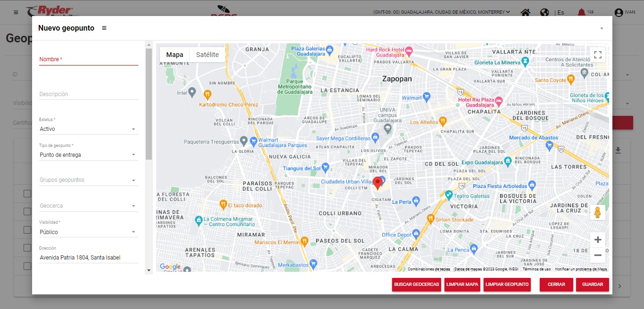
Task: Click the globe language icon
Action: tap(544, 12)
